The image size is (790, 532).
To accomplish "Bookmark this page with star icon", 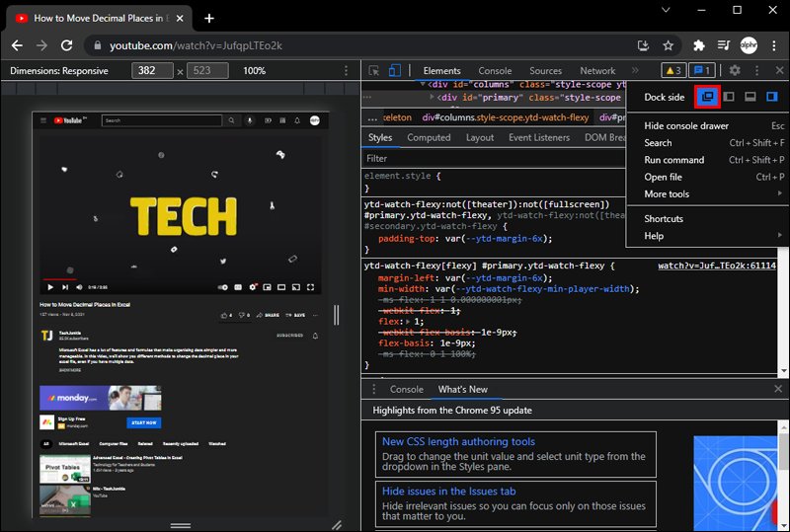I will point(669,45).
